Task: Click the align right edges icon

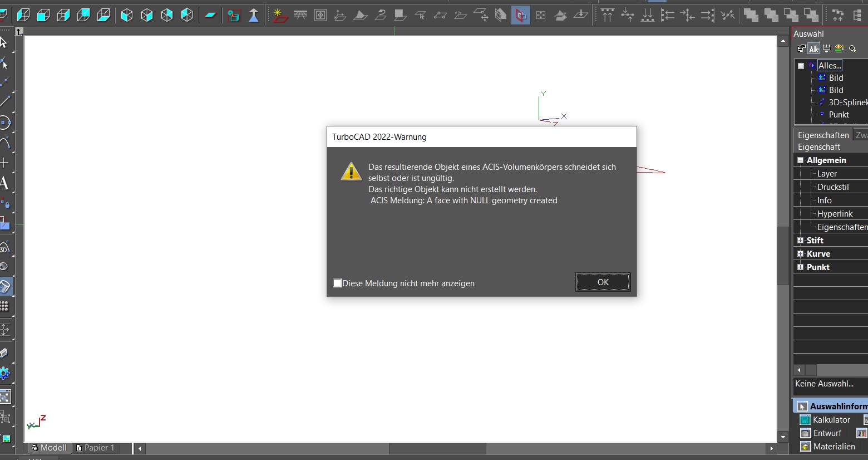Action: (708, 16)
